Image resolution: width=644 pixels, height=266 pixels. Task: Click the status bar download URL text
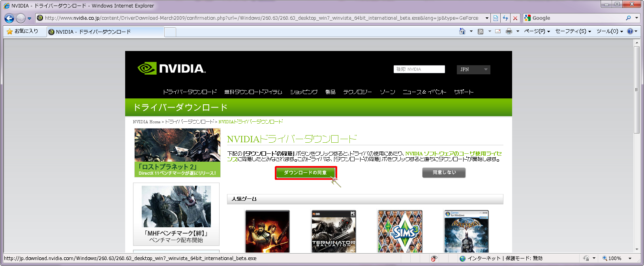tap(130, 258)
